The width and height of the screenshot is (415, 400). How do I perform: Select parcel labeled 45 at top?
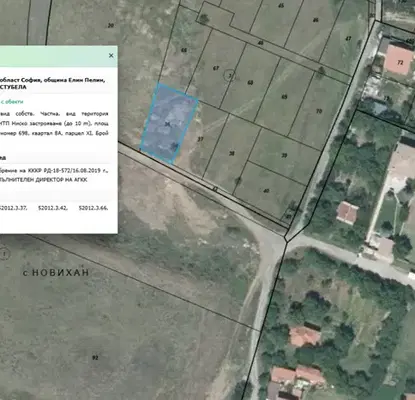(x=281, y=6)
